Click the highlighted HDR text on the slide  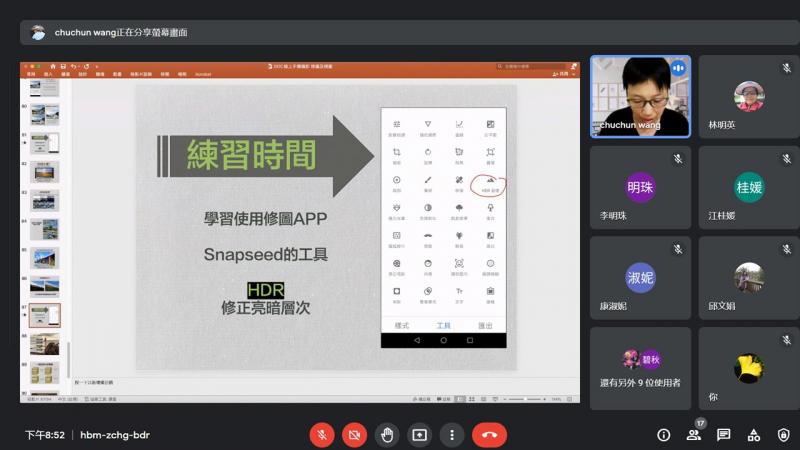click(265, 290)
